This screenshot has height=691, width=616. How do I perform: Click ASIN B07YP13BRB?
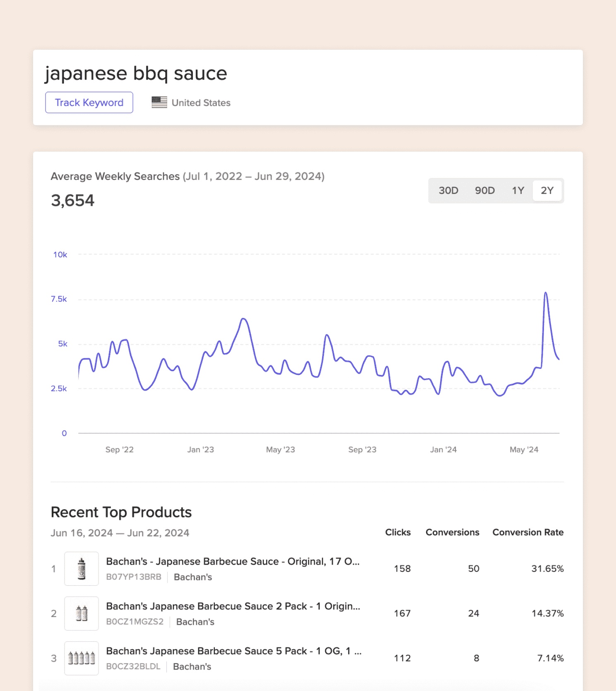134,577
